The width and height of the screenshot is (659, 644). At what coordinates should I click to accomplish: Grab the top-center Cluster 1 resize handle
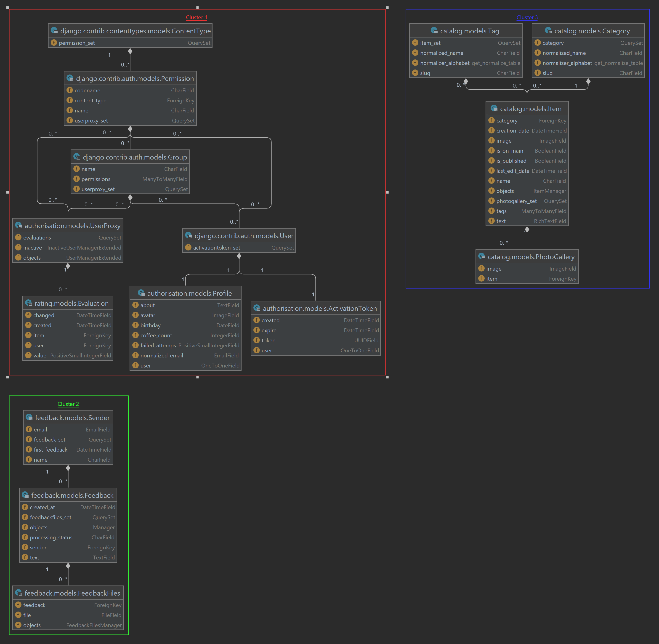click(197, 8)
